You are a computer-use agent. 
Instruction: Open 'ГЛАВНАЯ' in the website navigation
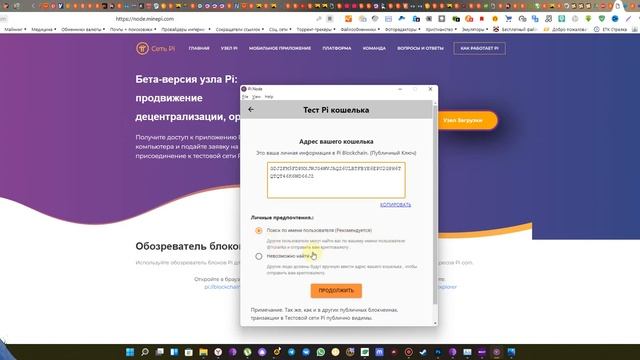click(x=199, y=48)
